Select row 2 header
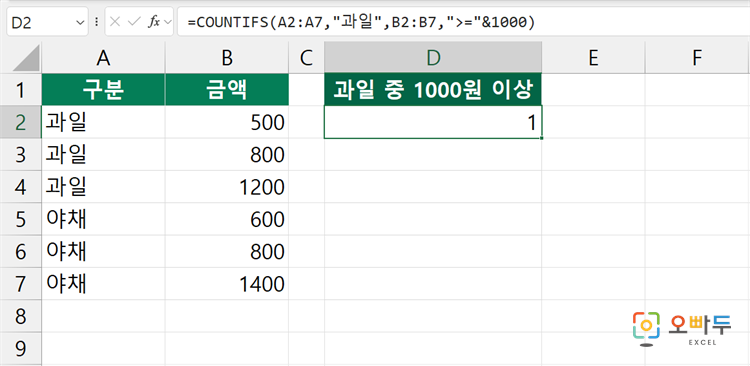The height and width of the screenshot is (366, 750). point(21,122)
